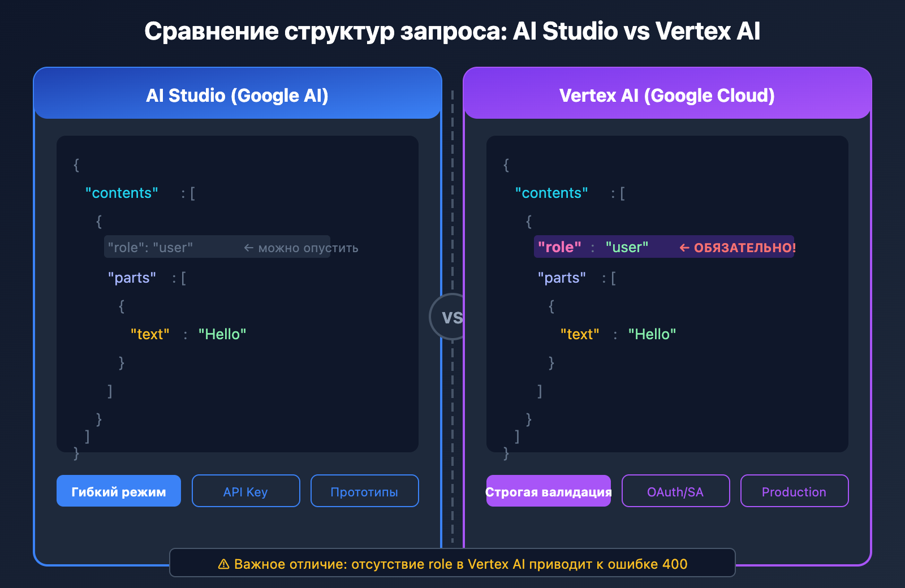
Task: Click the Production badge
Action: click(x=794, y=491)
